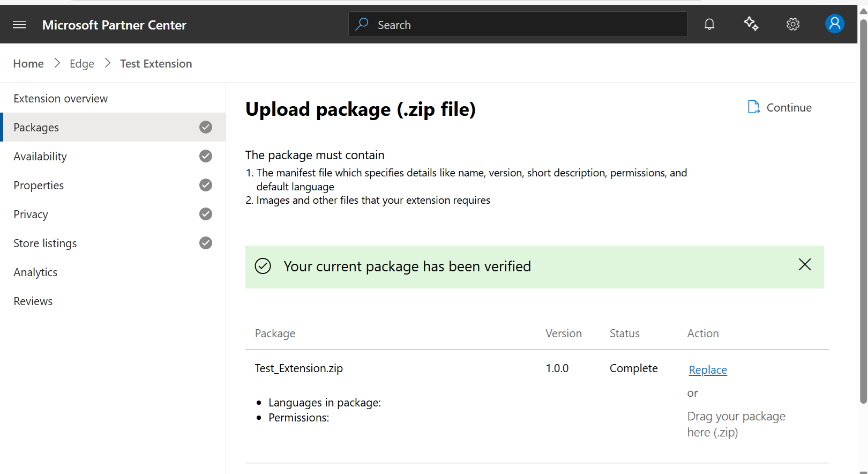Open Privacy section in sidebar
868x474 pixels.
113,214
